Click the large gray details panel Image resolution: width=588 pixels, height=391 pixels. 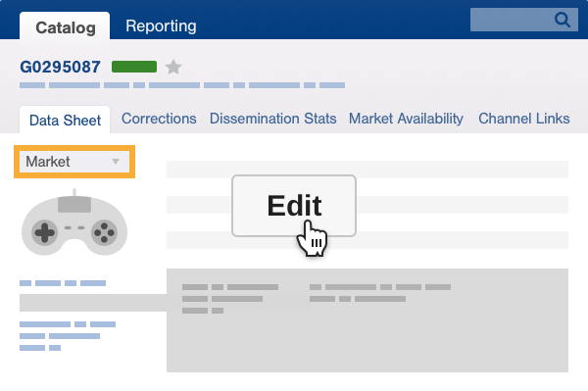[367, 320]
